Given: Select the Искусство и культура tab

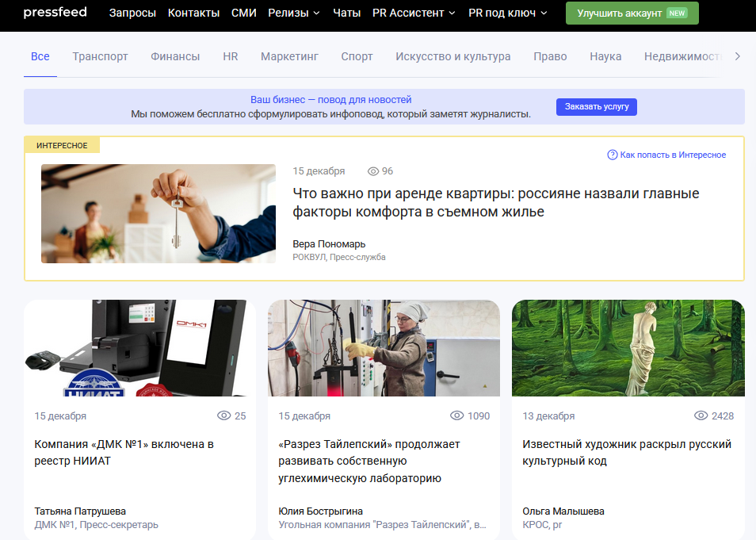Looking at the screenshot, I should (x=452, y=56).
